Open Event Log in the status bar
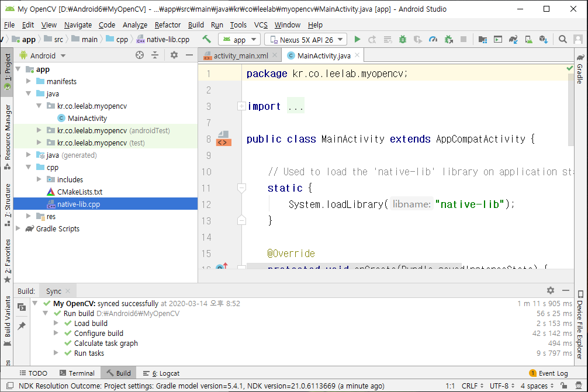The image size is (588, 392). pos(548,373)
